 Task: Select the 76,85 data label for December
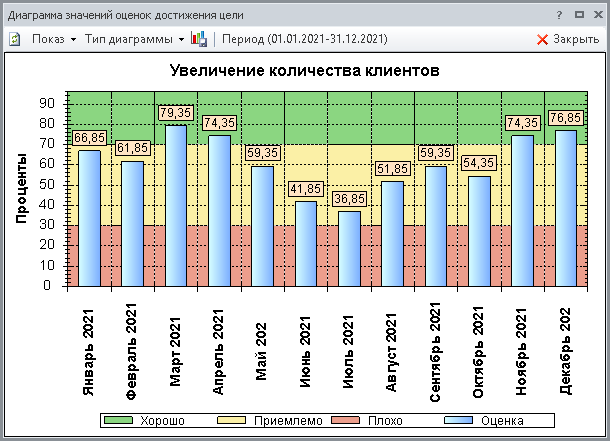pyautogui.click(x=565, y=118)
